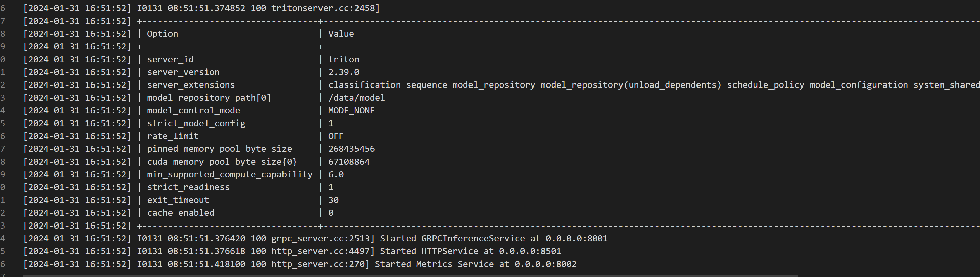Image resolution: width=980 pixels, height=277 pixels.
Task: Click the value 67108864
Action: pyautogui.click(x=349, y=162)
